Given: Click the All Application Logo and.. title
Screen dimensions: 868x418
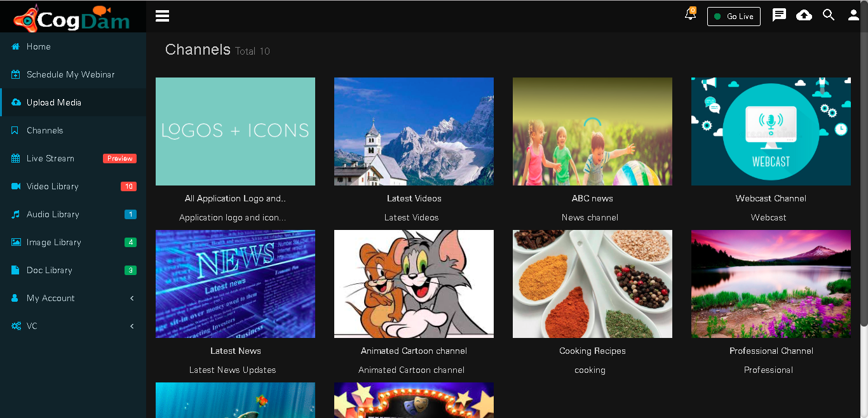Looking at the screenshot, I should 235,198.
